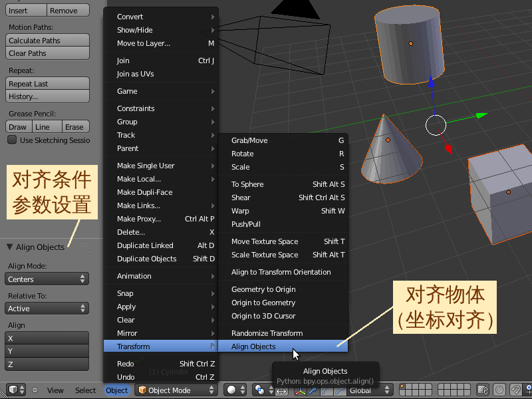Click the Repeat Last button
This screenshot has height=399, width=532.
[x=47, y=84]
